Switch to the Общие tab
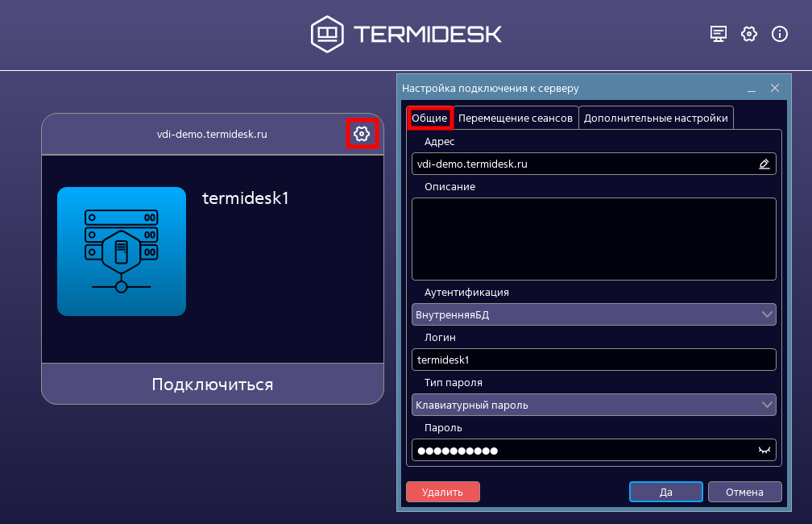Image resolution: width=812 pixels, height=524 pixels. click(x=429, y=118)
